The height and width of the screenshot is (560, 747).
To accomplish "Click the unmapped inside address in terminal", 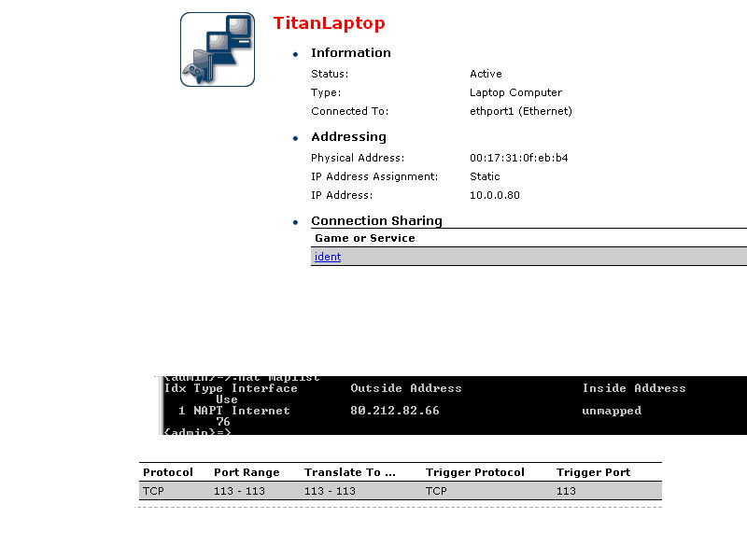I will point(612,411).
